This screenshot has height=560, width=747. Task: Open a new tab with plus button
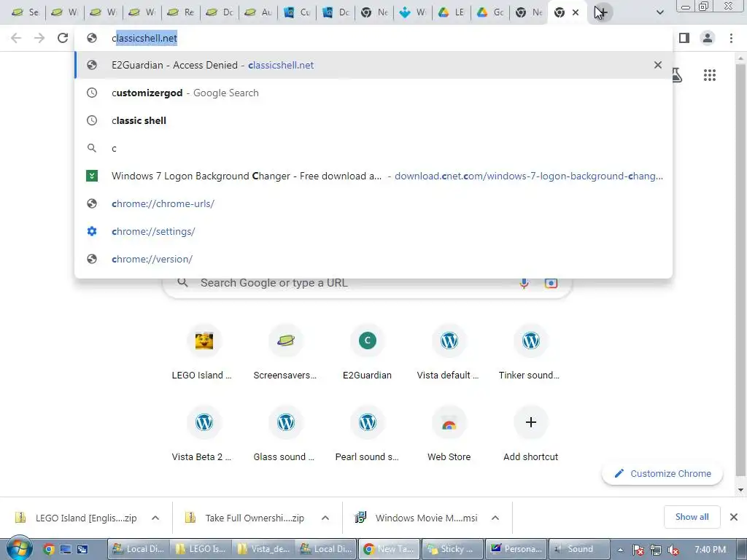[602, 12]
